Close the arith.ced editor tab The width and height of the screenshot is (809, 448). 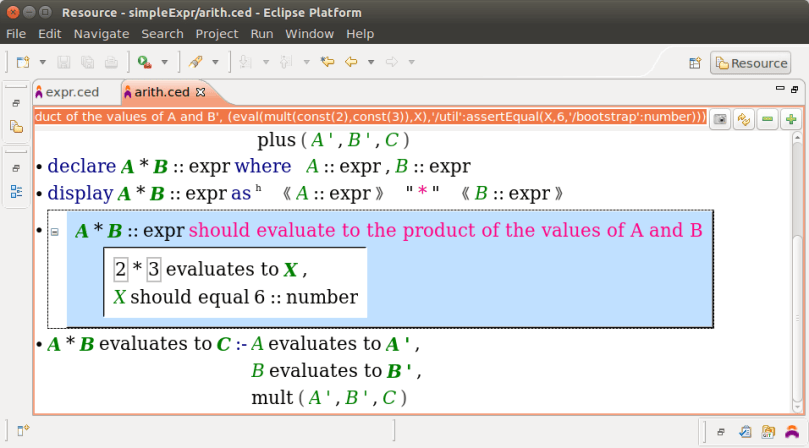199,92
